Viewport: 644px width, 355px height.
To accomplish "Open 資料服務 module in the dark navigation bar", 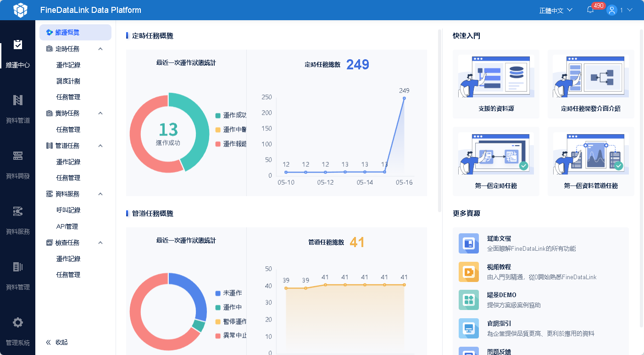I will click(18, 220).
